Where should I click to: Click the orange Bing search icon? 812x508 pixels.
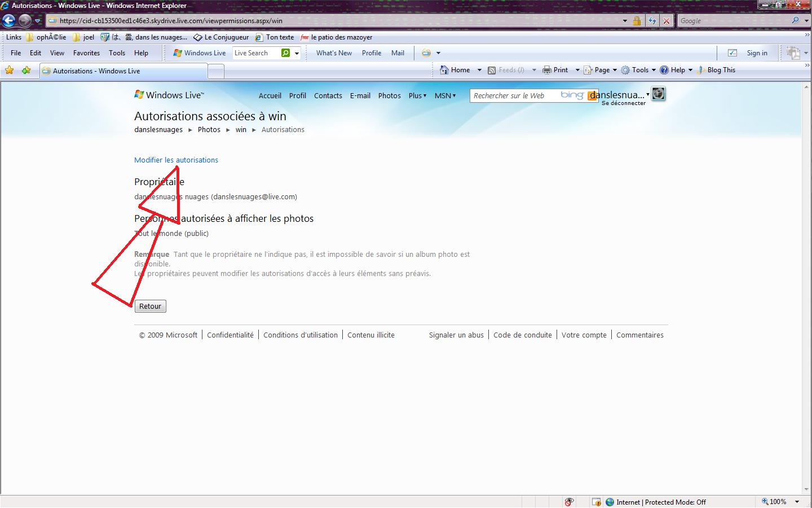tap(592, 95)
